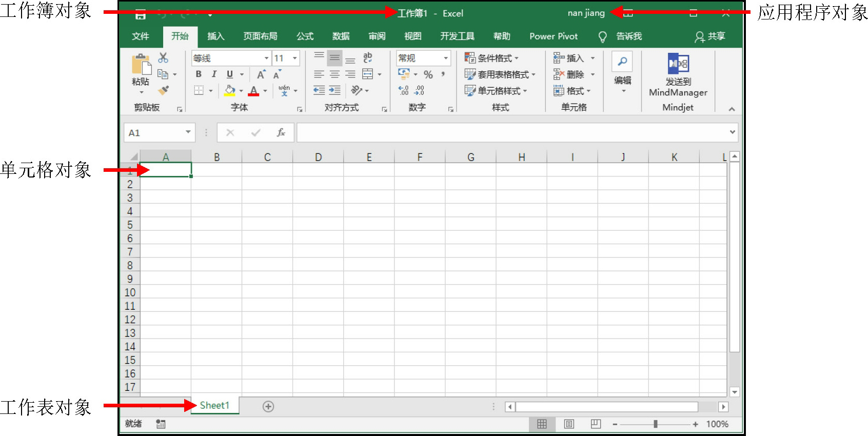
Task: Open 条件格式 conditional formatting button
Action: pyautogui.click(x=491, y=58)
